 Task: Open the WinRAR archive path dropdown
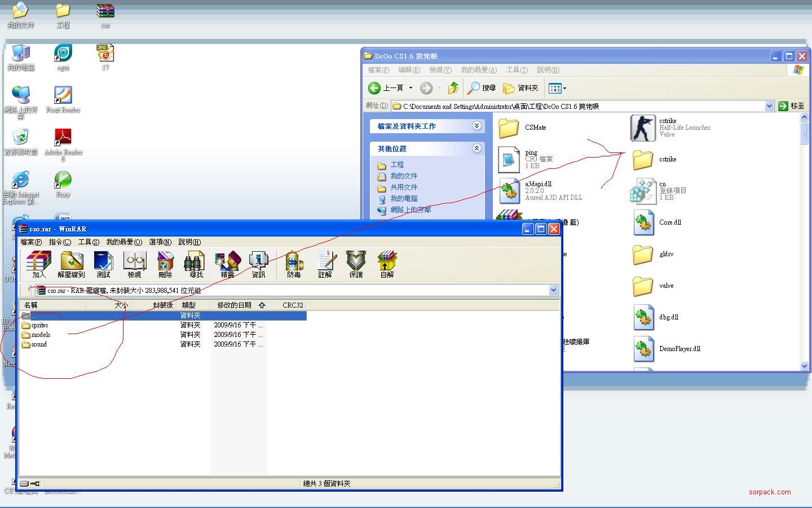553,290
